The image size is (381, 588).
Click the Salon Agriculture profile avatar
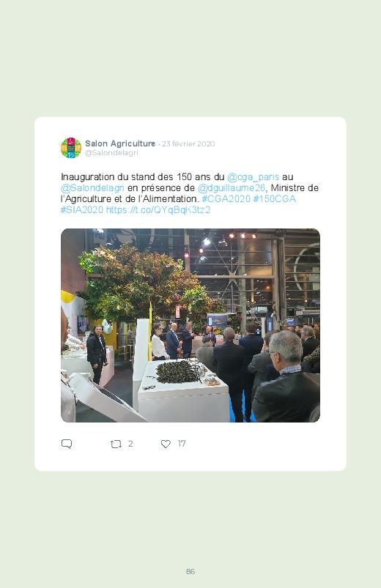(x=71, y=148)
